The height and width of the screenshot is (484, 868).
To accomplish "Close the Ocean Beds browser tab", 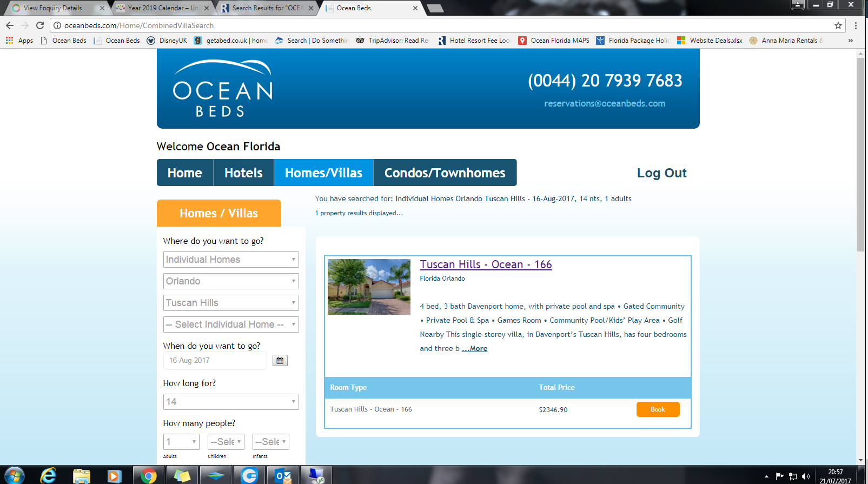I will [415, 8].
